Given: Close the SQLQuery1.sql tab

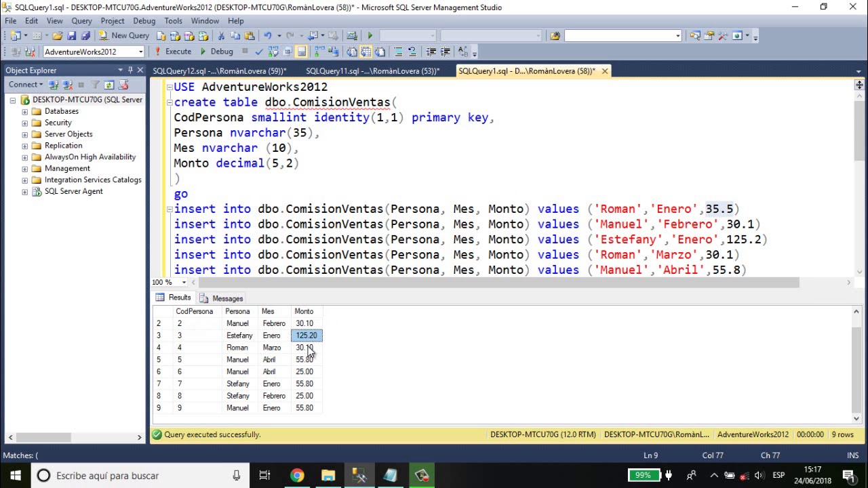Looking at the screenshot, I should coord(604,70).
